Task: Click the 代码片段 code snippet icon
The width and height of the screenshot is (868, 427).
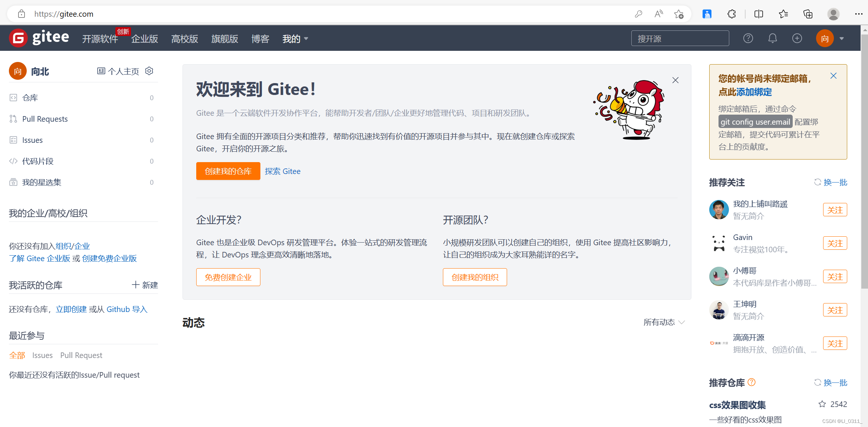Action: (13, 161)
